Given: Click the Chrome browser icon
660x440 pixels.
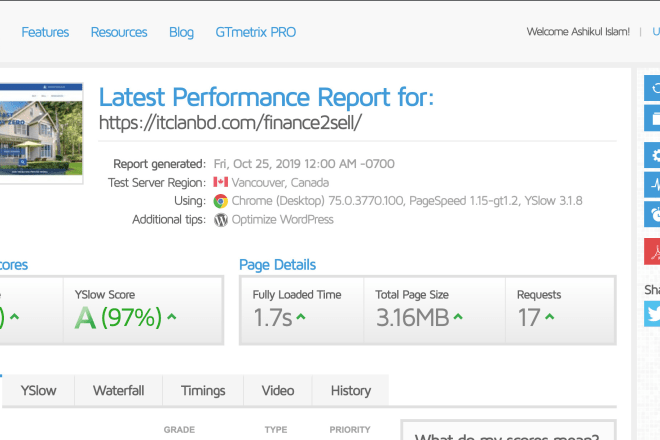Looking at the screenshot, I should click(220, 201).
